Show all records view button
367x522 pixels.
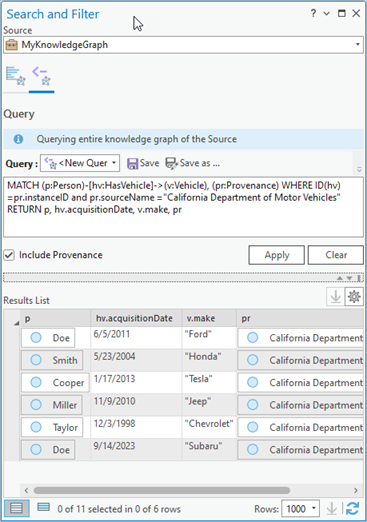tap(16, 509)
